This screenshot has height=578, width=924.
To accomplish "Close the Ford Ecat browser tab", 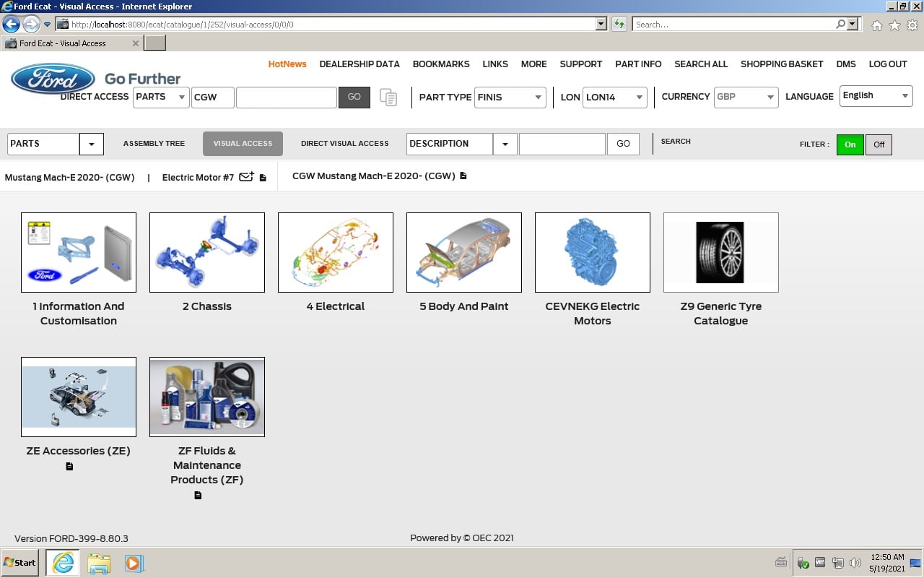I will coord(136,43).
